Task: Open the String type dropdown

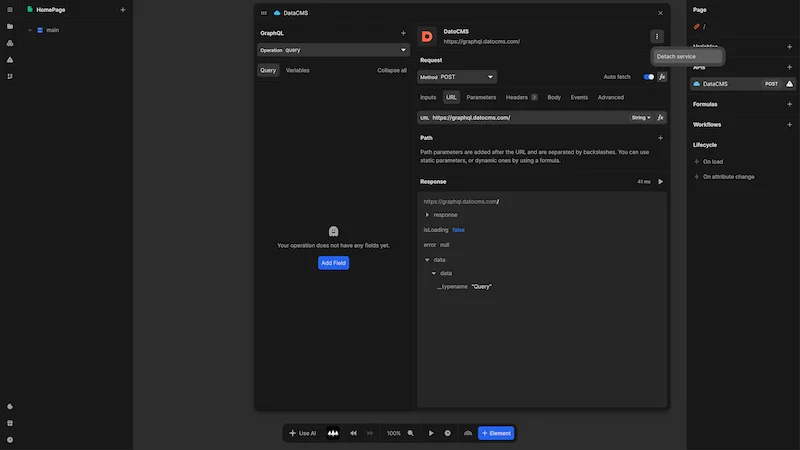Action: [x=641, y=118]
